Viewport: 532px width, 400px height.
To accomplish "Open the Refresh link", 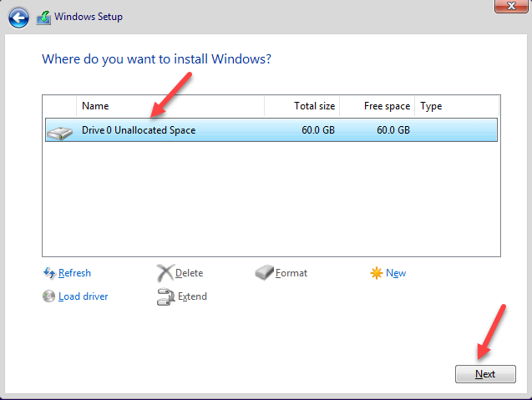I will pos(74,273).
